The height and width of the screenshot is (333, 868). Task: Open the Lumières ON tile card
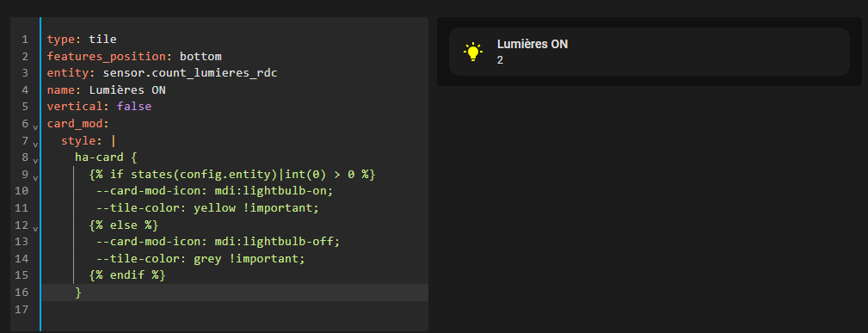coord(649,52)
